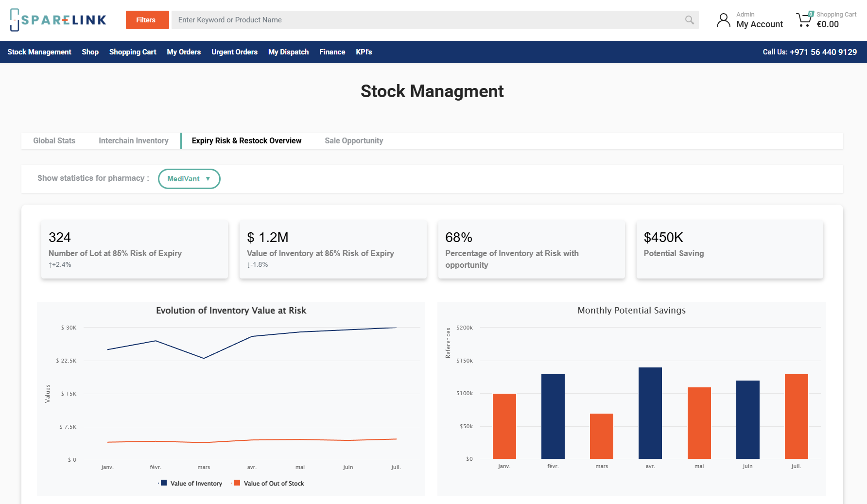Image resolution: width=867 pixels, height=504 pixels.
Task: Toggle Value of Out of Stock legend
Action: 269,483
